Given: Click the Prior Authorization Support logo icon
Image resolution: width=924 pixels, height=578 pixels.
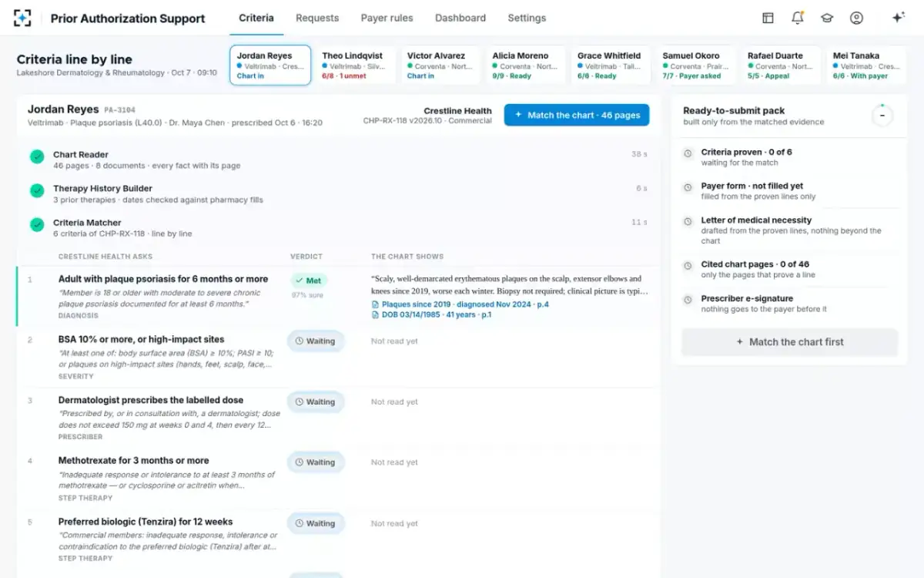Looking at the screenshot, I should coord(23,18).
